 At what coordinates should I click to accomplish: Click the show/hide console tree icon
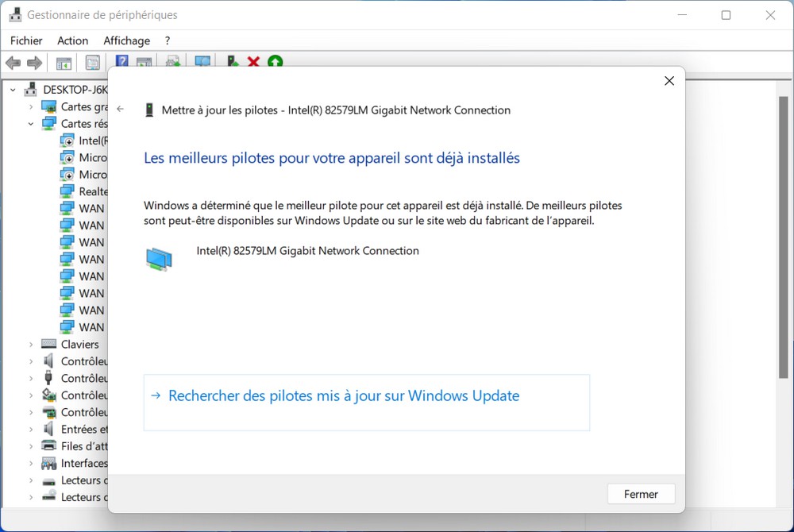tap(64, 63)
